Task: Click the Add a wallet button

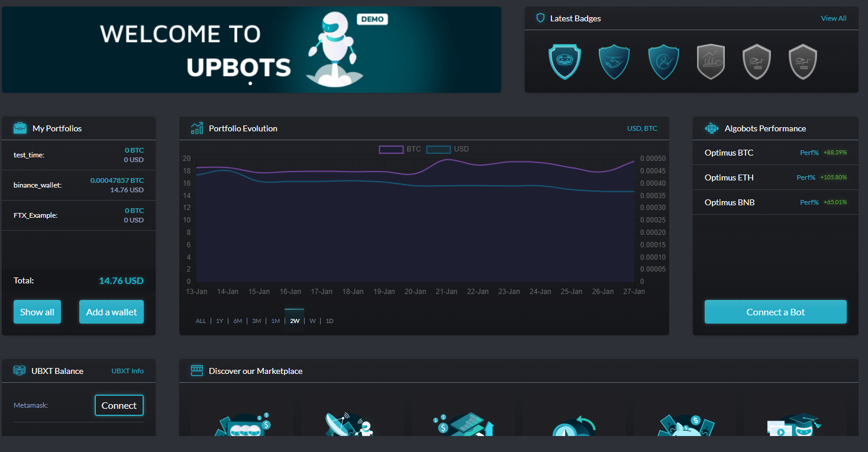Action: pyautogui.click(x=111, y=312)
